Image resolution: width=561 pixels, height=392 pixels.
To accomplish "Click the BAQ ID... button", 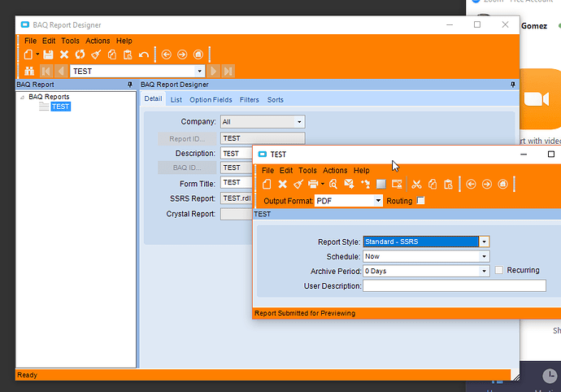I will pos(187,168).
